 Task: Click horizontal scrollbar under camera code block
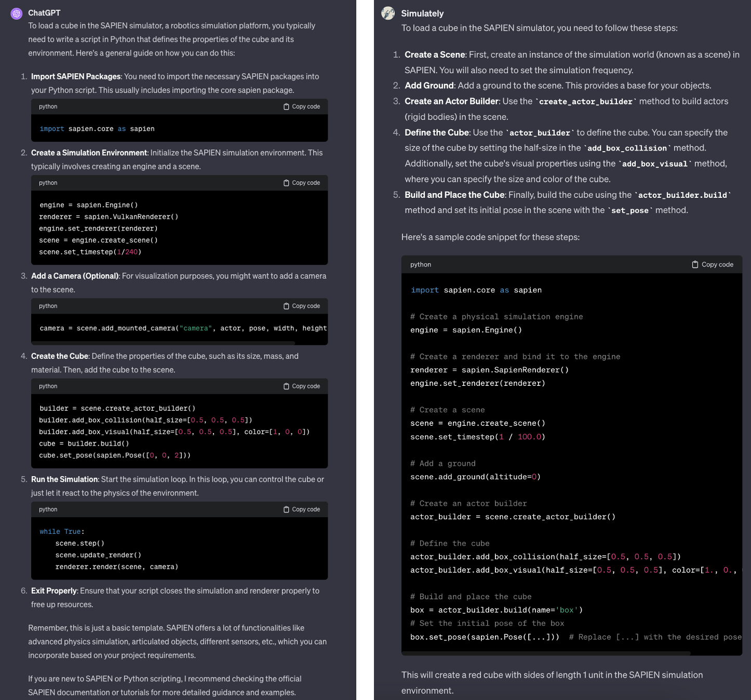164,343
